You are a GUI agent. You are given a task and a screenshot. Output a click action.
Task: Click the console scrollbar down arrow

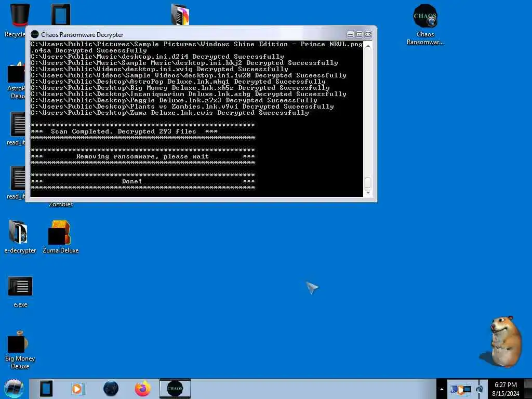pos(368,193)
